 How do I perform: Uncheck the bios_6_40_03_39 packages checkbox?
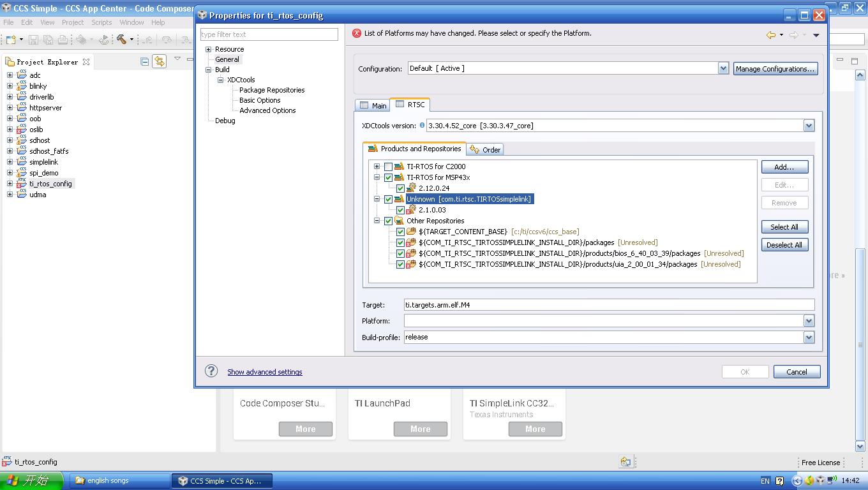tap(400, 253)
